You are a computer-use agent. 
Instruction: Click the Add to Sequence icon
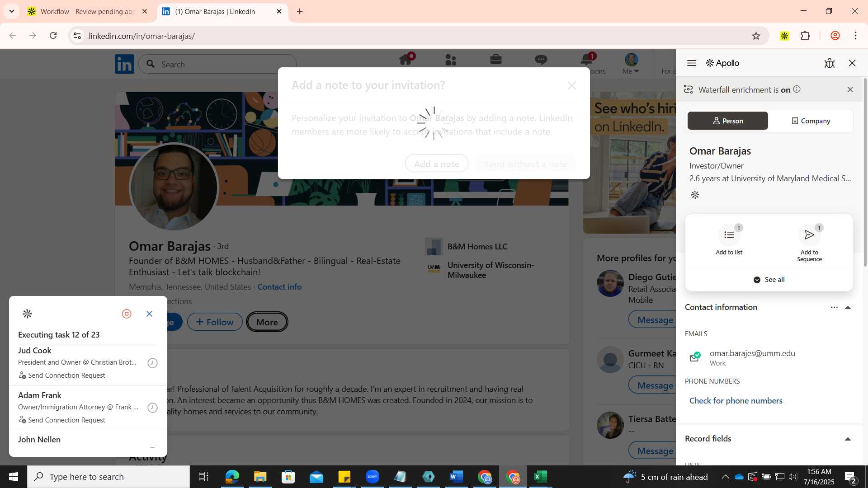(x=809, y=235)
